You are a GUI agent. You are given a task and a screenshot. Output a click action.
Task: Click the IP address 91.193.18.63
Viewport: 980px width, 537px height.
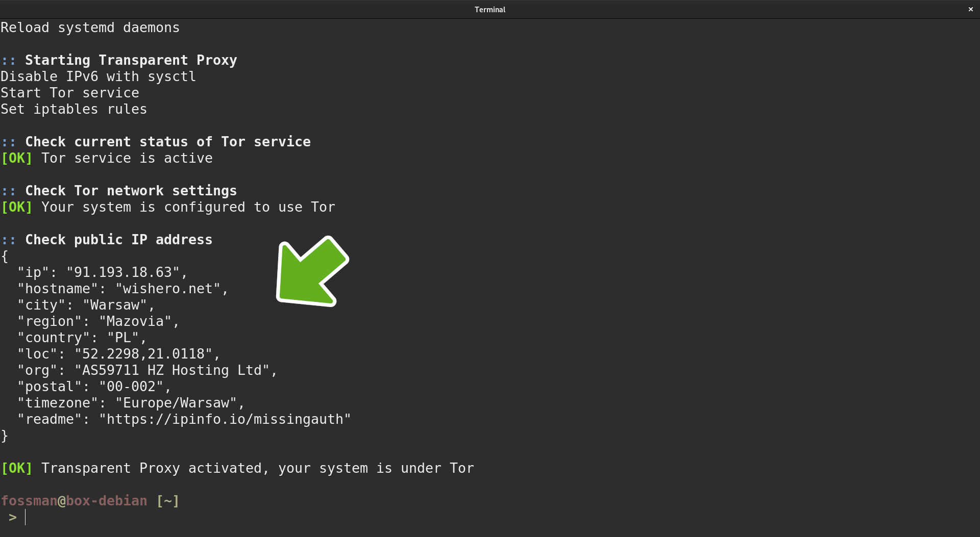122,272
